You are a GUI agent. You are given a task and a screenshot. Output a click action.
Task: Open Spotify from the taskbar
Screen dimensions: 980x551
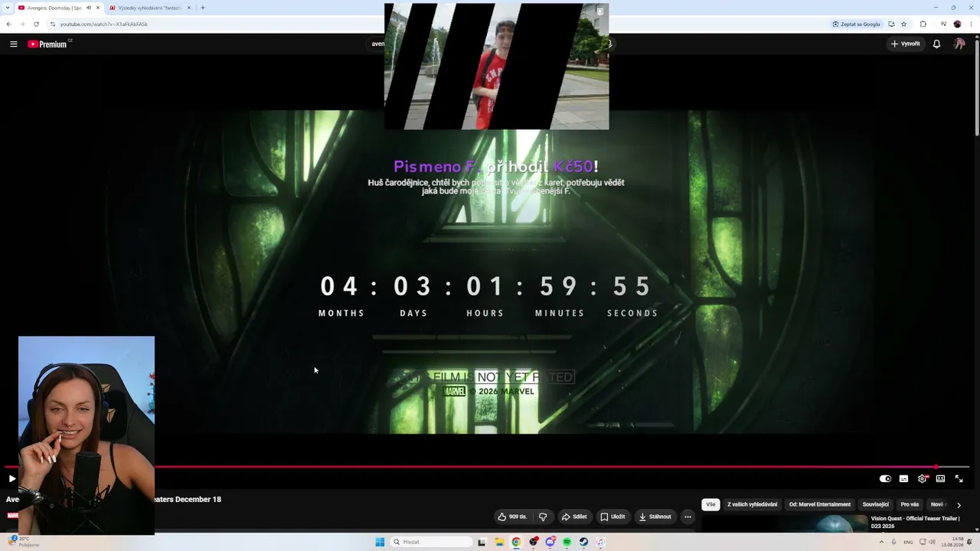pos(567,542)
